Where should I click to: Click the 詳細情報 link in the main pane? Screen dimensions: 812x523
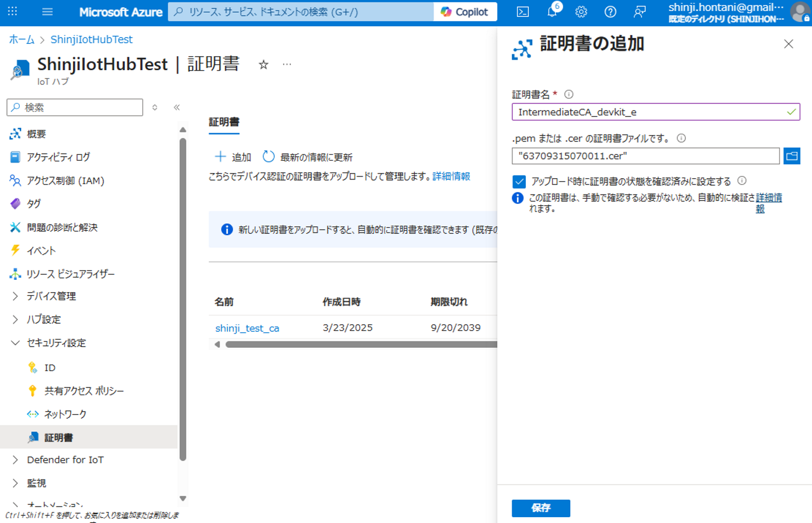[451, 176]
